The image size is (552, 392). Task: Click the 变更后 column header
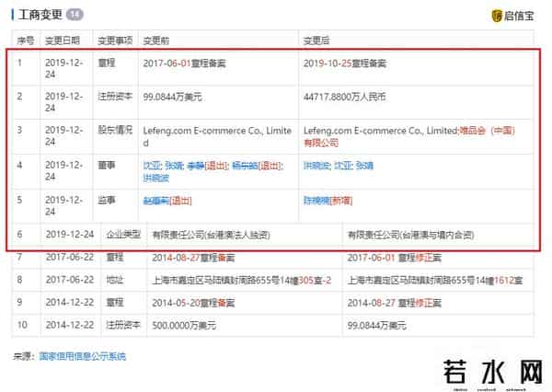(x=316, y=40)
